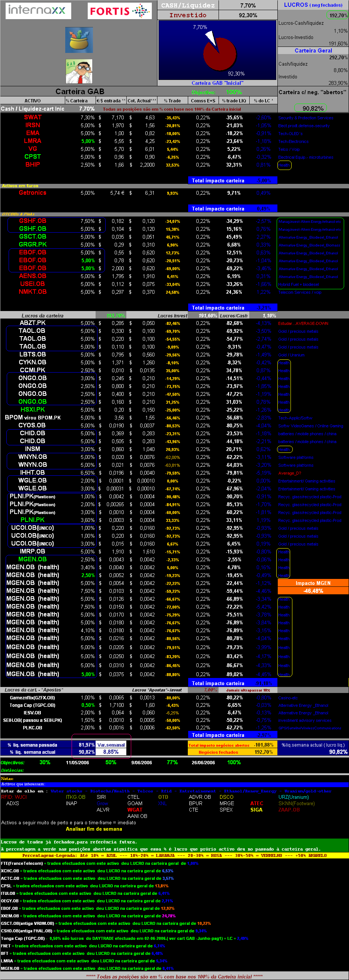
Task: Click the NMKT.OB ticker cell
Action: (x=33, y=292)
